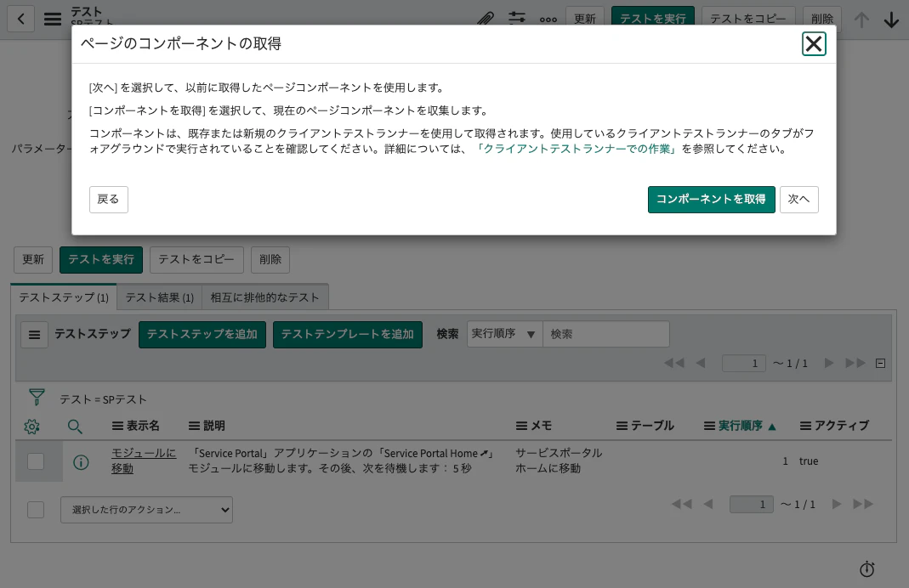
Task: Switch to the テストステップ (1) tab
Action: [x=64, y=297]
